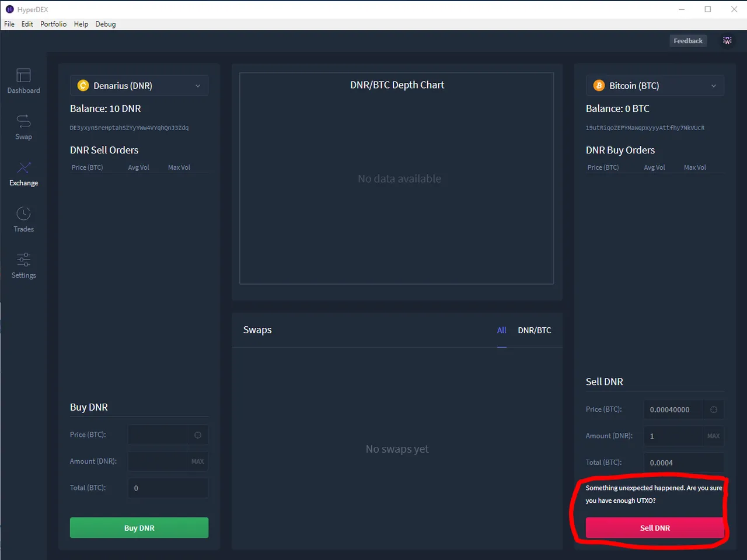Viewport: 747px width, 560px height.
Task: Click the red Sell DNR button
Action: [655, 528]
